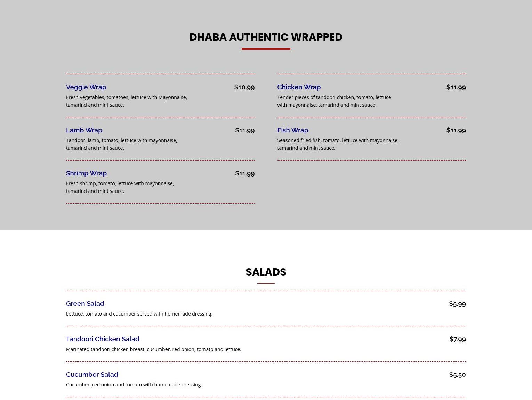This screenshot has height=400, width=532.
Task: Click the $11.99 price beside Shrimp Wrap
Action: [x=245, y=173]
